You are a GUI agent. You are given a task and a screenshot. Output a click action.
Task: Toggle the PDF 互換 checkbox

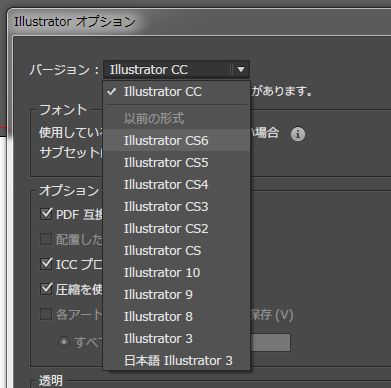pyautogui.click(x=46, y=214)
